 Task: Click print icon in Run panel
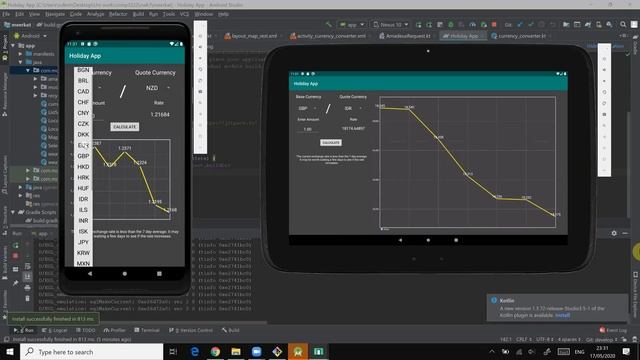[27, 288]
